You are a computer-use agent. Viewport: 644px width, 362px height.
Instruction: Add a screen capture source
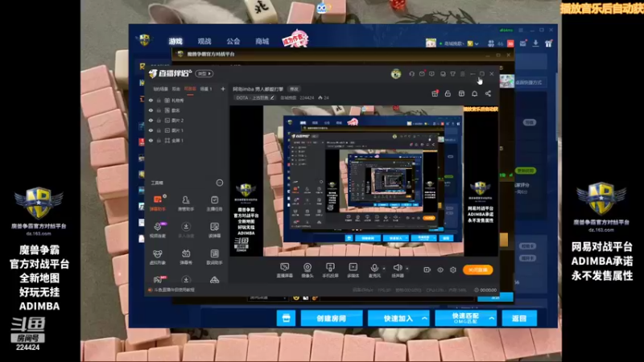point(284,270)
